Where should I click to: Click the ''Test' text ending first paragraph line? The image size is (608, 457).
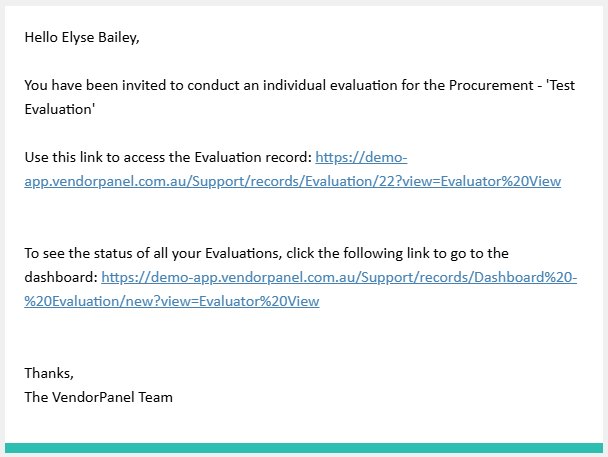[x=560, y=86]
